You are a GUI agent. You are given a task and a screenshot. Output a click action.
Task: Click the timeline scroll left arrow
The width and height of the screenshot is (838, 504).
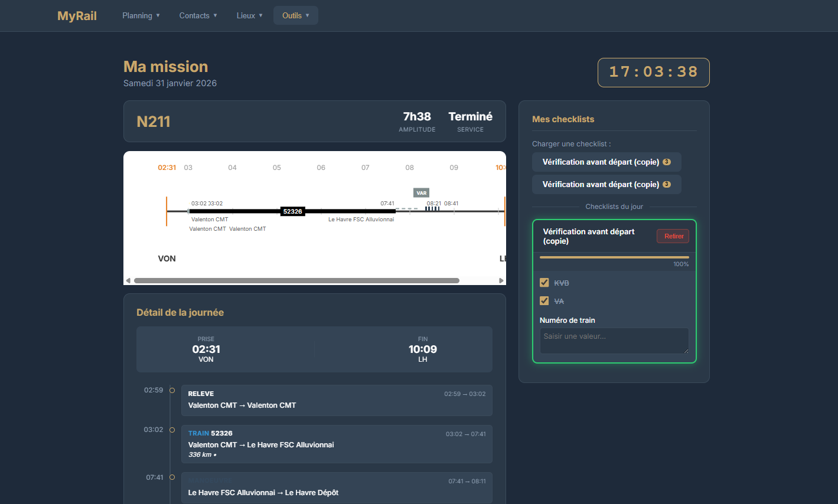tap(128, 281)
